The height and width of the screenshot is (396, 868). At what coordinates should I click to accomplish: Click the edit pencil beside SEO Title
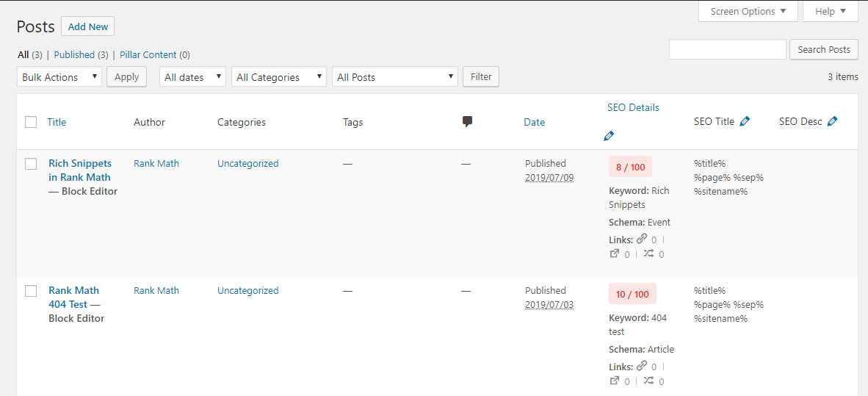pyautogui.click(x=745, y=122)
